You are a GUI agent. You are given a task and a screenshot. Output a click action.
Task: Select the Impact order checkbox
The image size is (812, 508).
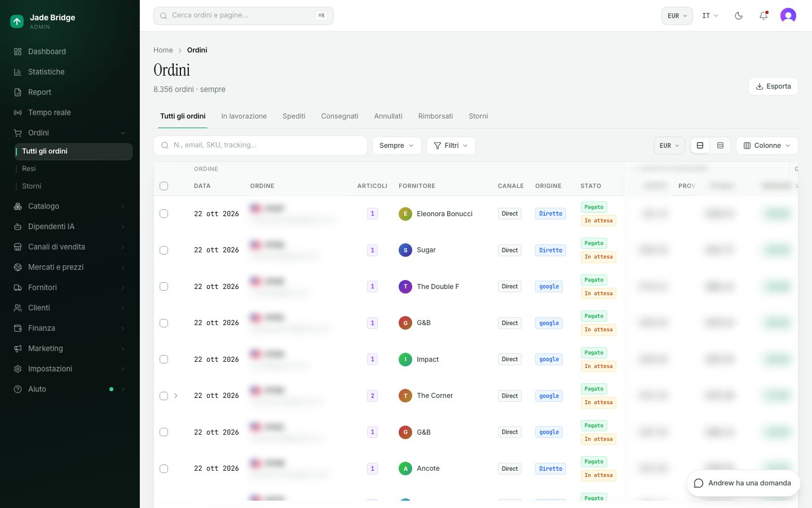[164, 360]
